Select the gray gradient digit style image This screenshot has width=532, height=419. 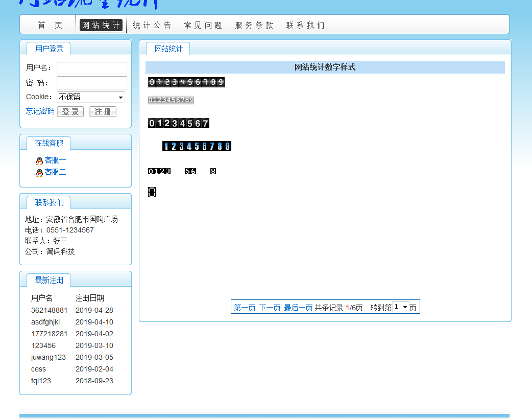click(171, 100)
